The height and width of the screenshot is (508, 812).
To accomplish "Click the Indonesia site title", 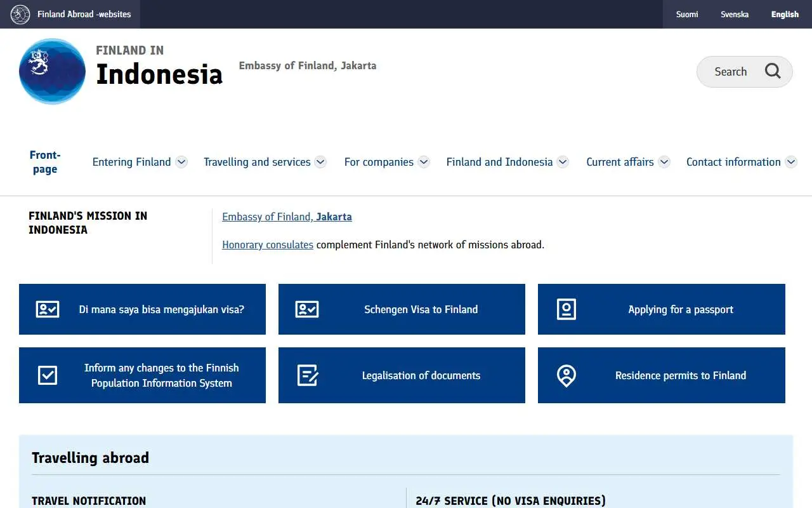I will (159, 74).
